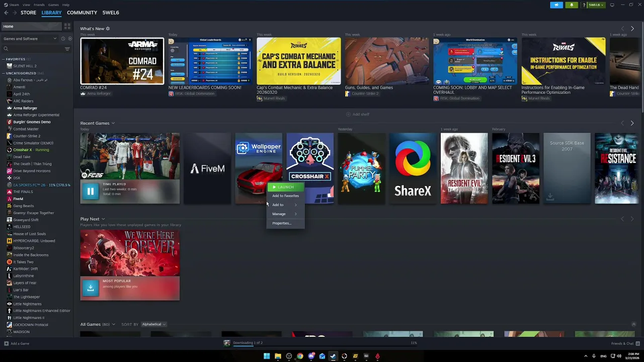644x362 pixels.
Task: Go back with the navigation arrow
Action: point(6,13)
